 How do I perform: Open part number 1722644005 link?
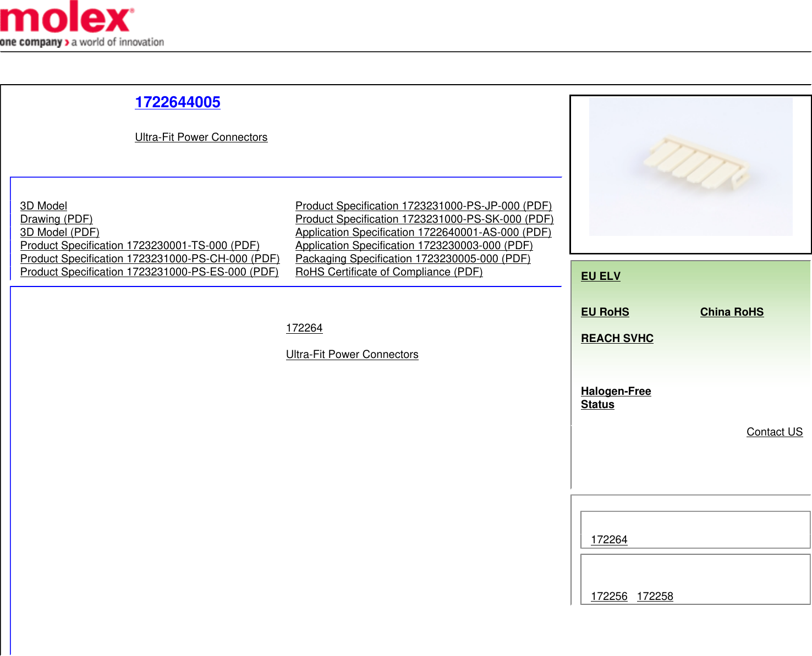pyautogui.click(x=178, y=102)
